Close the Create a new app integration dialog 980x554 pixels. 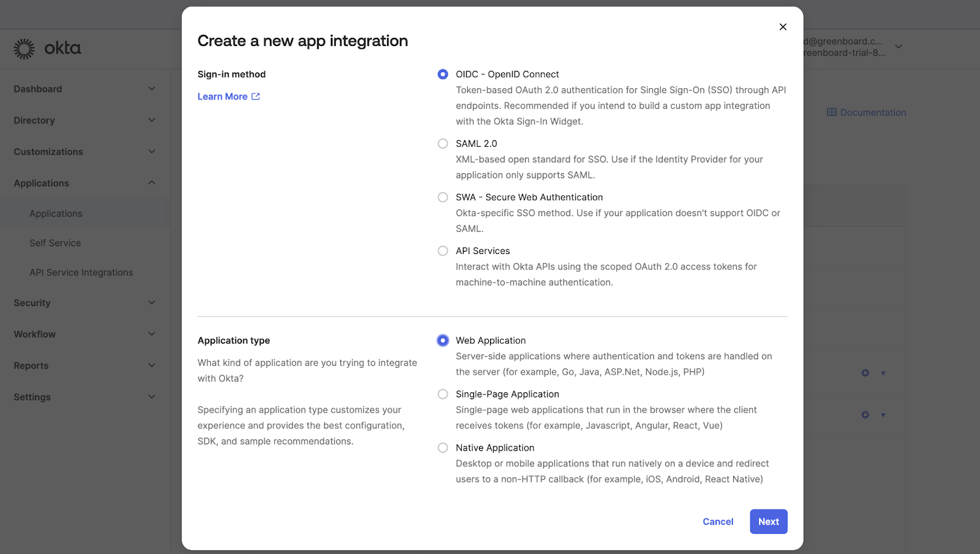[783, 27]
